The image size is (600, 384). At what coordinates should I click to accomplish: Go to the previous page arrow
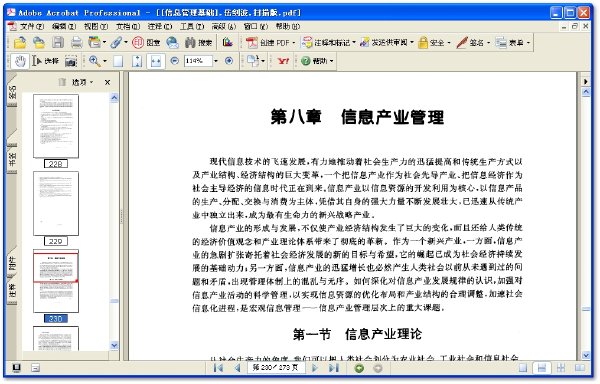point(237,368)
